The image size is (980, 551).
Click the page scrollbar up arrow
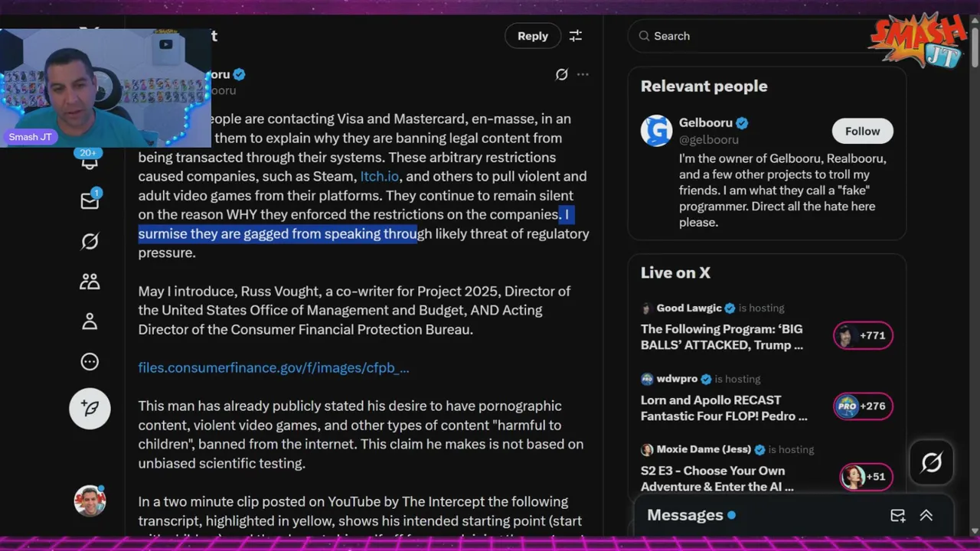[x=974, y=20]
